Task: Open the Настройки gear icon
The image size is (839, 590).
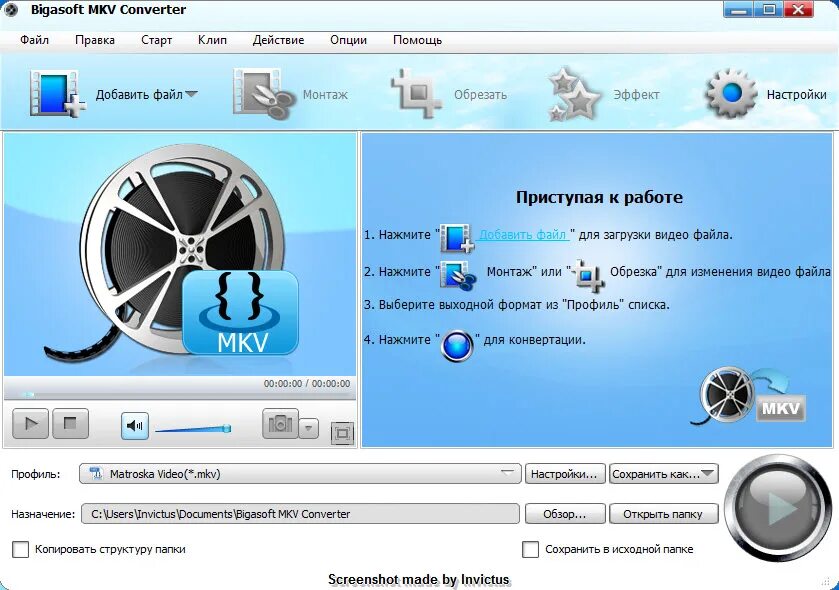Action: point(731,94)
